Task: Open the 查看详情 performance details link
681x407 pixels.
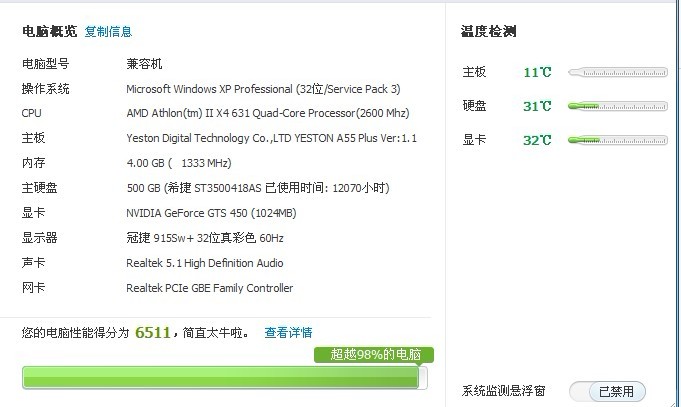Action: click(x=288, y=332)
